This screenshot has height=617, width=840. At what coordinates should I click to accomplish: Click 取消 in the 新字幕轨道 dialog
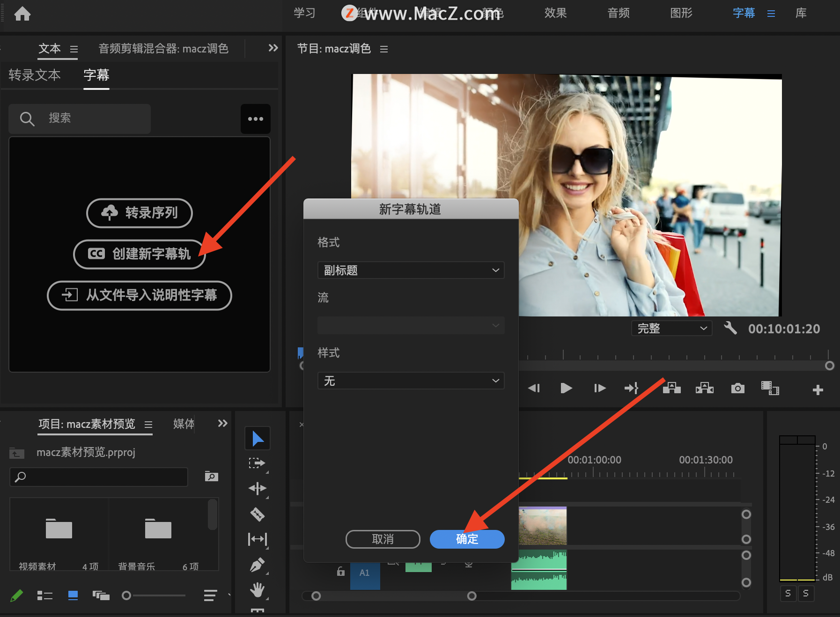(383, 539)
